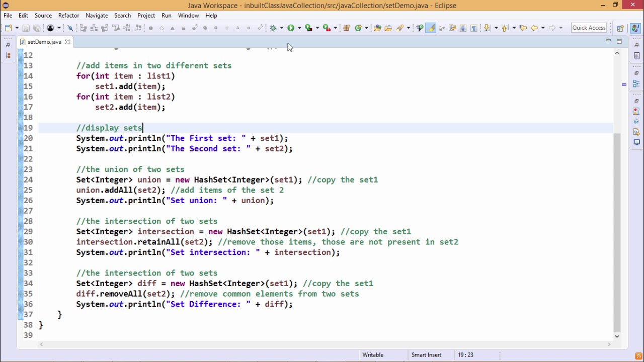Screen dimensions: 644x362
Task: Open the Task List view icon
Action: pos(636,56)
